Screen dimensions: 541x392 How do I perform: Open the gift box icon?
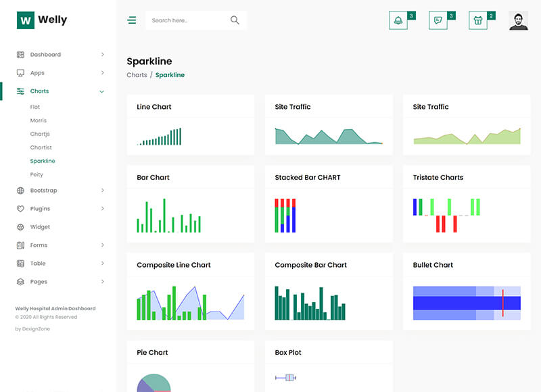point(478,20)
